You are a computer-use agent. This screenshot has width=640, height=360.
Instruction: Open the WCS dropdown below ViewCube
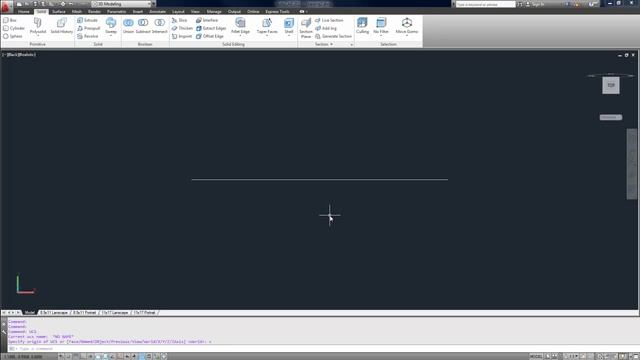[611, 117]
